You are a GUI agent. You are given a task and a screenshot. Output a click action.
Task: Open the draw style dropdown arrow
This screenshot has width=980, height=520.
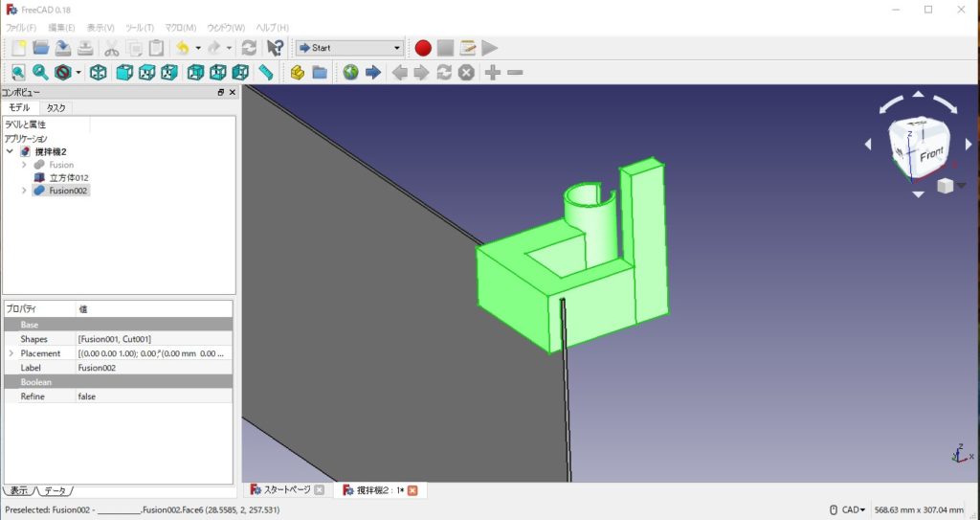click(78, 73)
